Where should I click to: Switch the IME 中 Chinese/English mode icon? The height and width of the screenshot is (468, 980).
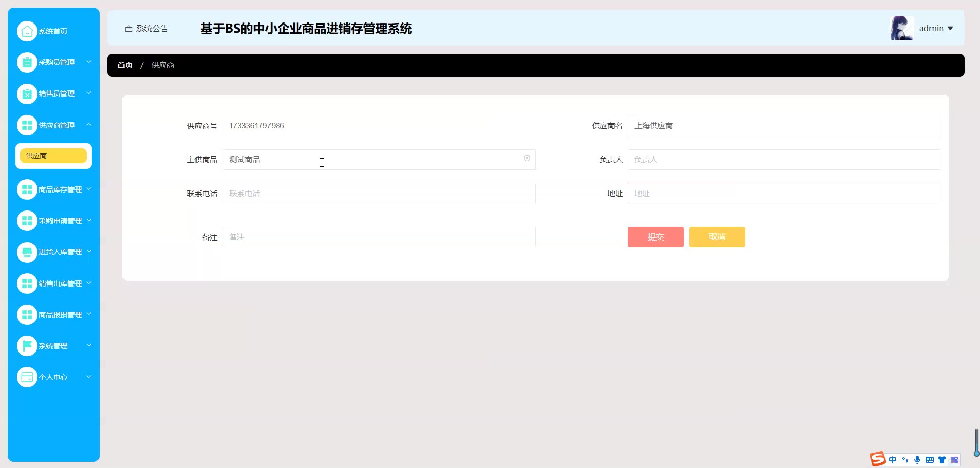click(893, 460)
